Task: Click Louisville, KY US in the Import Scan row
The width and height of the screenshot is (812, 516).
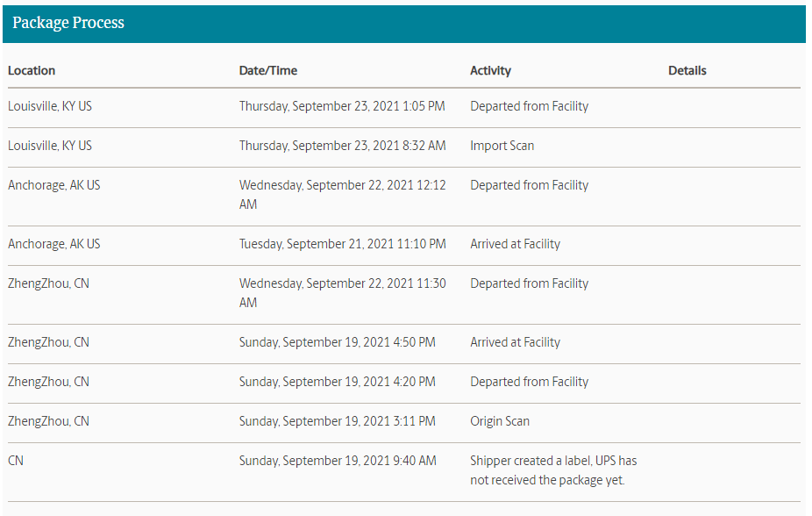Action: pos(50,146)
